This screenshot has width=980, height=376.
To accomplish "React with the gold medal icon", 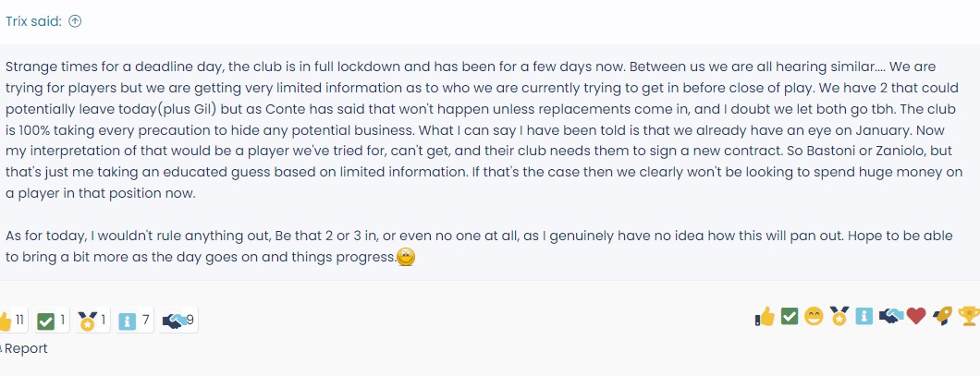I will pyautogui.click(x=839, y=317).
